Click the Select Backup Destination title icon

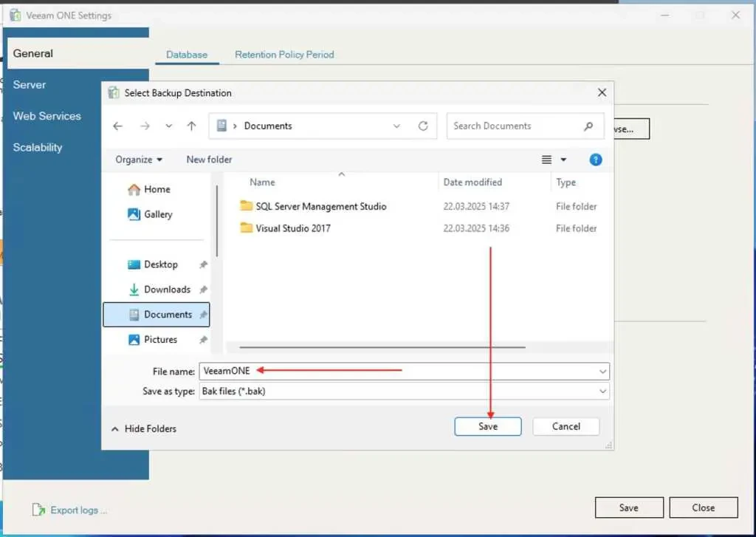pyautogui.click(x=114, y=92)
